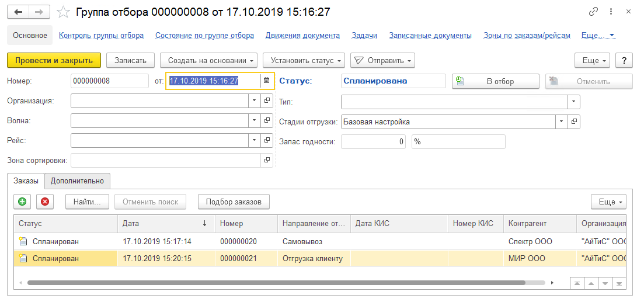Expand the Стадии отгрузки dropdown list
The height and width of the screenshot is (302, 644).
(562, 122)
